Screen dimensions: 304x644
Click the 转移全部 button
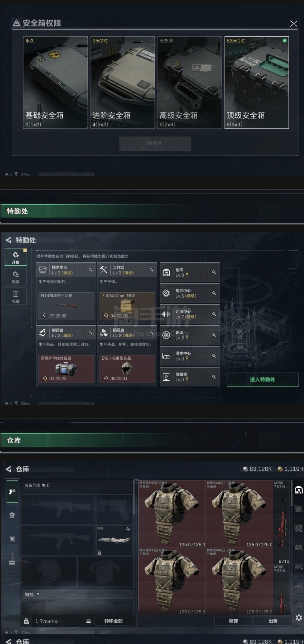pyautogui.click(x=114, y=621)
